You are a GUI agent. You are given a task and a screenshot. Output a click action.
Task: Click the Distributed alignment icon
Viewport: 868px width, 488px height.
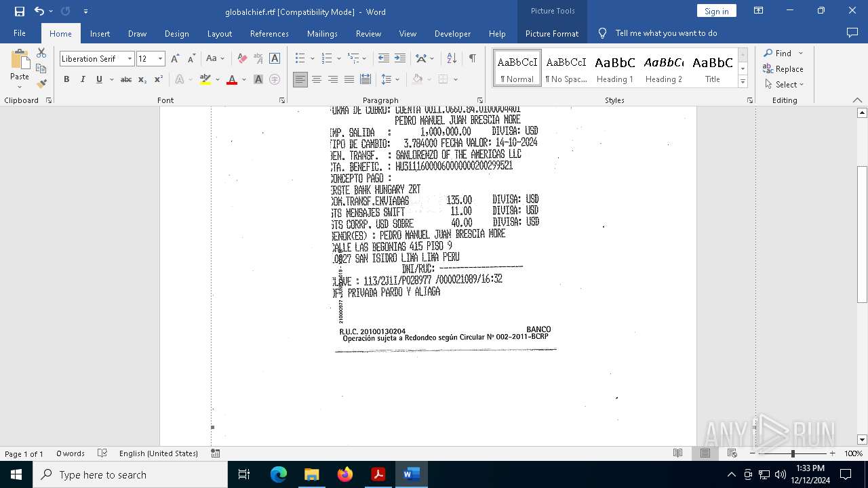pyautogui.click(x=365, y=79)
